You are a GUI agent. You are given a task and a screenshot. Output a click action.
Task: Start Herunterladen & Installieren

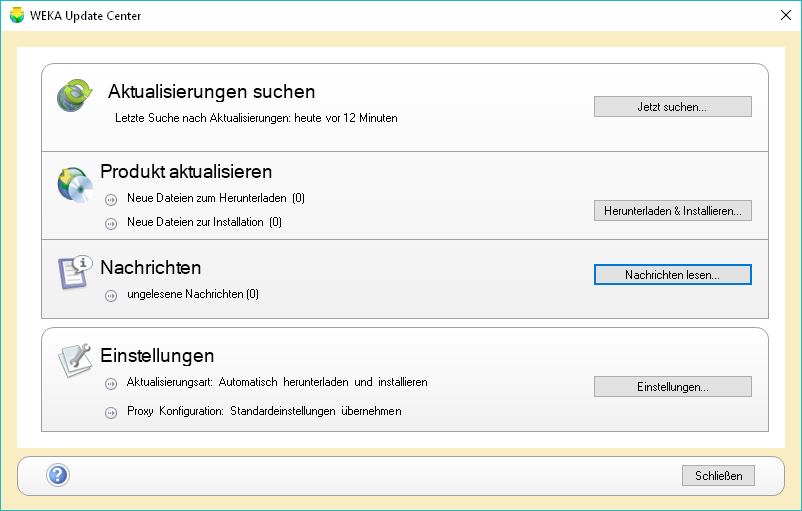click(672, 211)
